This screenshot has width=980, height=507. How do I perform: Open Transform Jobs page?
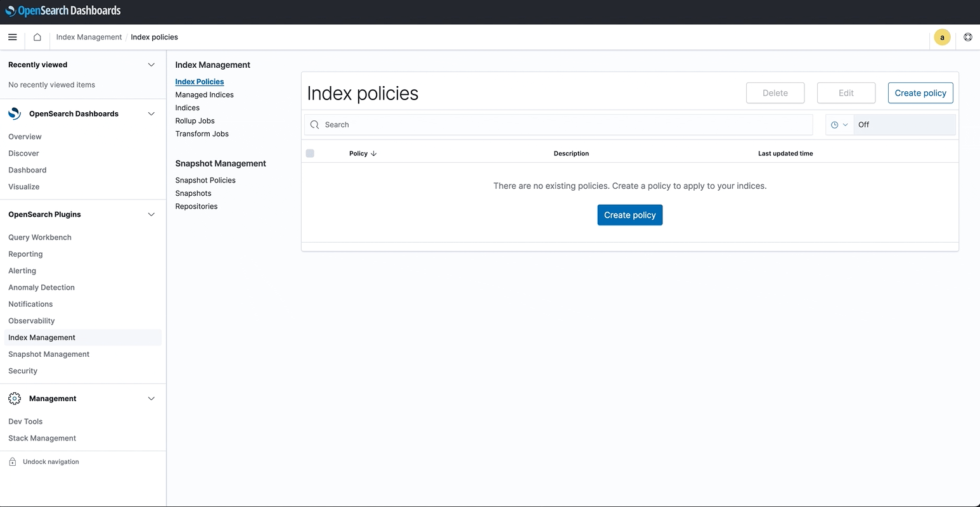coord(202,134)
